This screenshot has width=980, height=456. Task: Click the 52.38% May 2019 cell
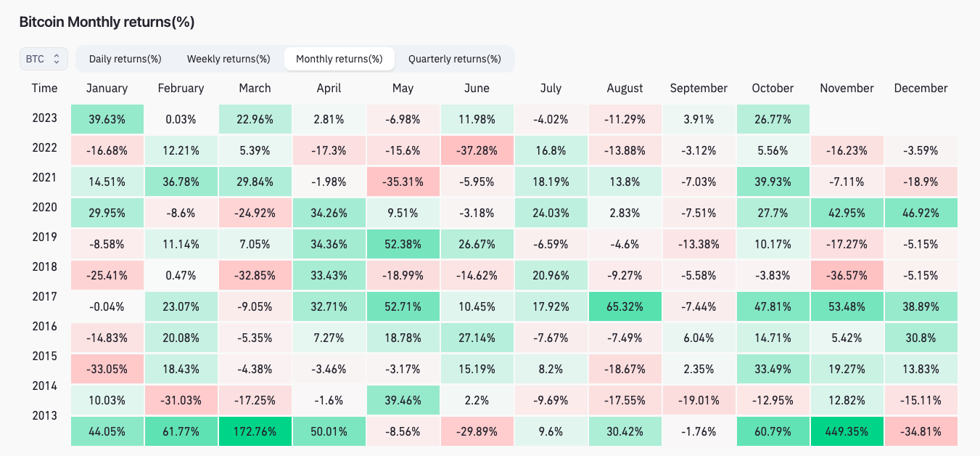(x=403, y=244)
